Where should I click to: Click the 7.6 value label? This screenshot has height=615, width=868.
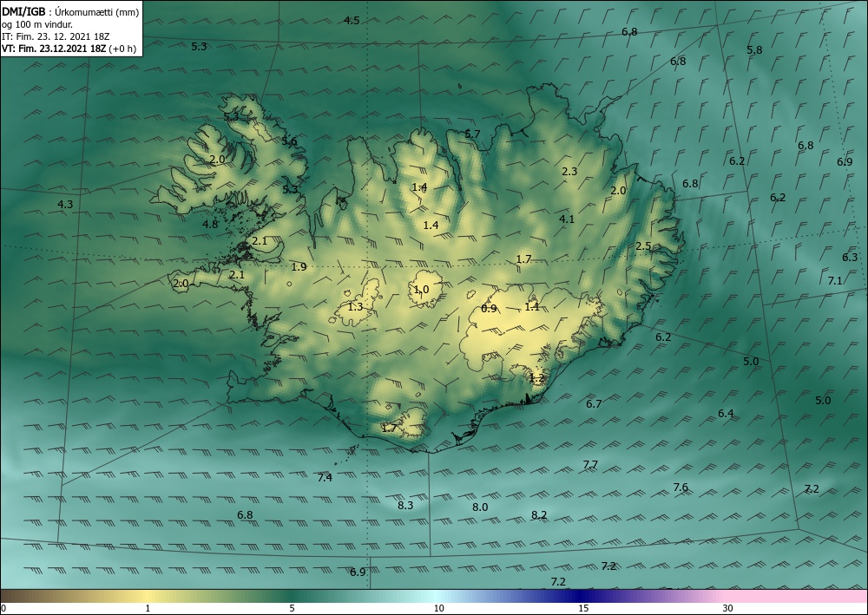[681, 487]
